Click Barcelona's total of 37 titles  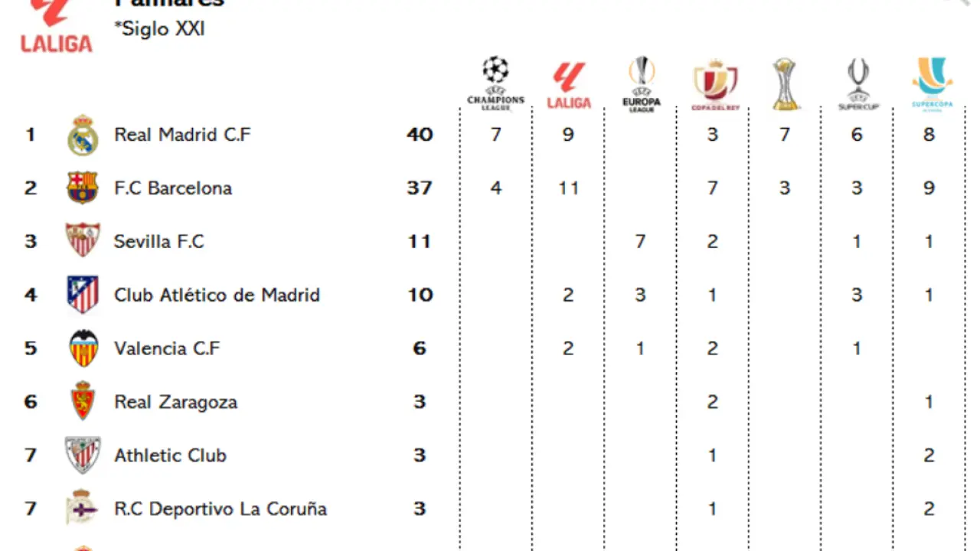tap(420, 188)
